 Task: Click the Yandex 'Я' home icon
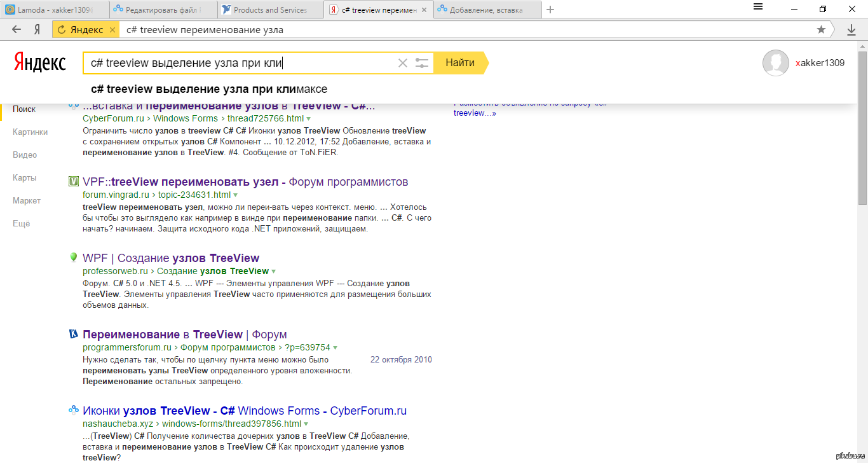(x=37, y=29)
